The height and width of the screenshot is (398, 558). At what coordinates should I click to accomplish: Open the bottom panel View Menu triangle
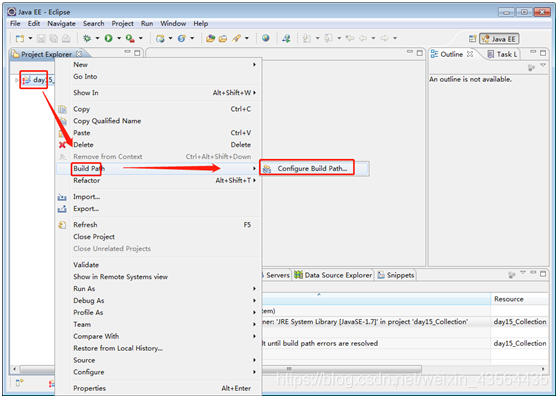[523, 273]
